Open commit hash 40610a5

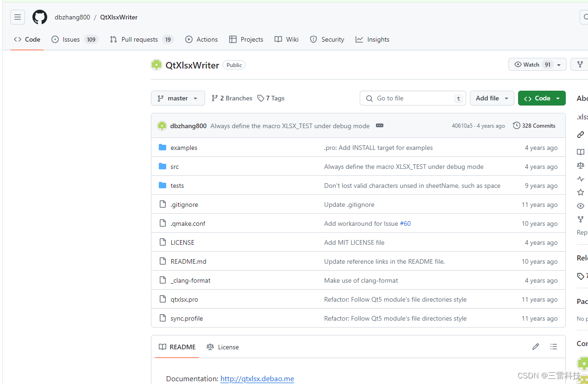click(462, 126)
